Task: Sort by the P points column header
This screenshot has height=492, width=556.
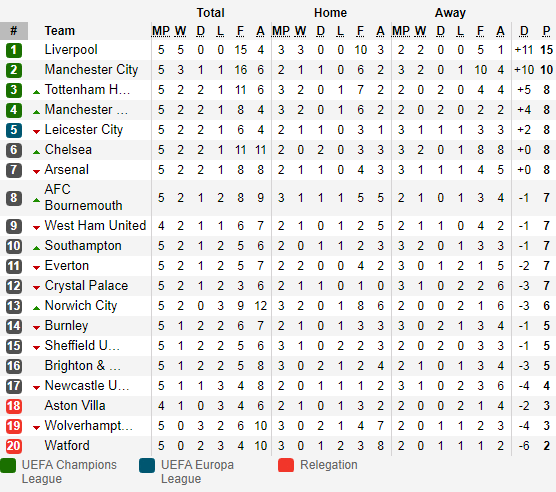Action: 546,31
